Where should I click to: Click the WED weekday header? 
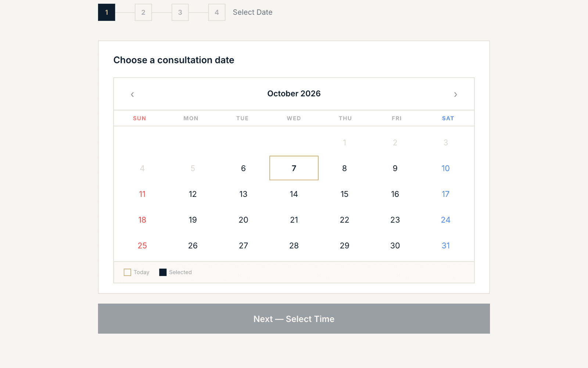coord(294,118)
